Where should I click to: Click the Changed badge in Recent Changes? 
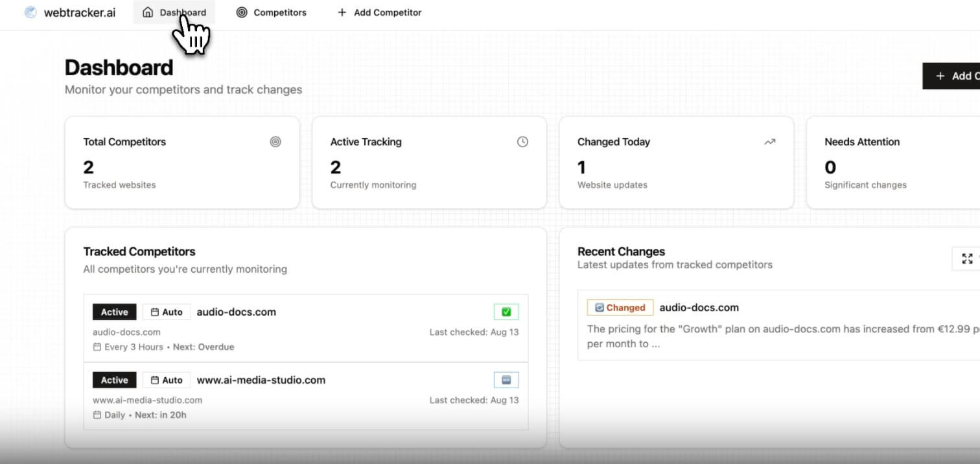tap(620, 307)
